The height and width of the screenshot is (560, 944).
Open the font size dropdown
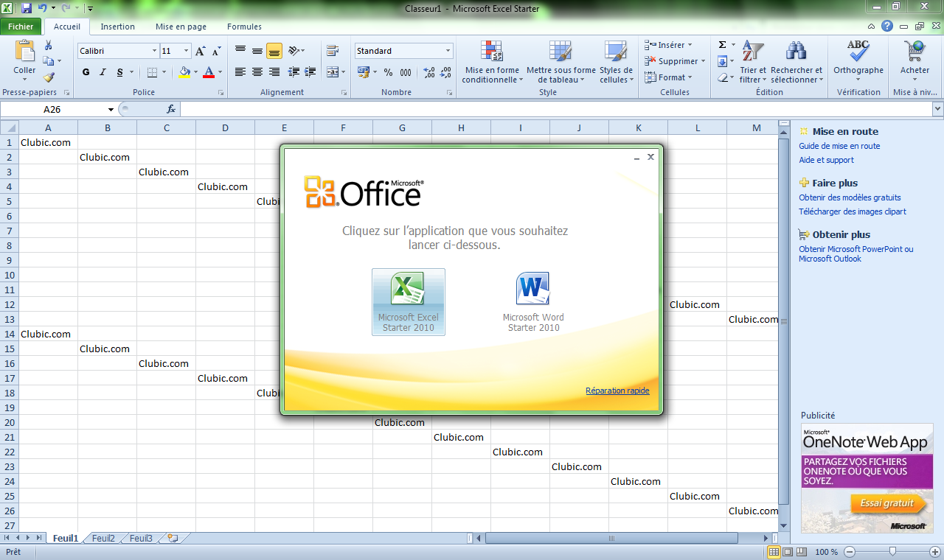[186, 52]
